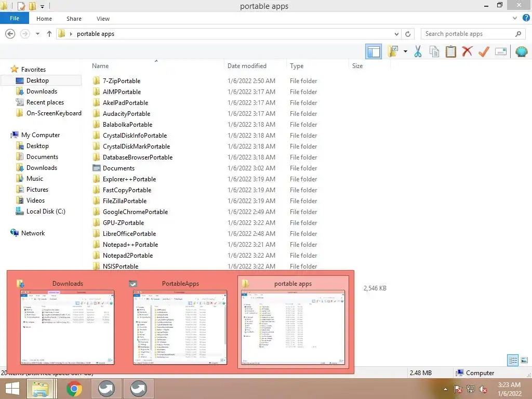
Task: Open Pictures under My Computer
Action: [37, 189]
